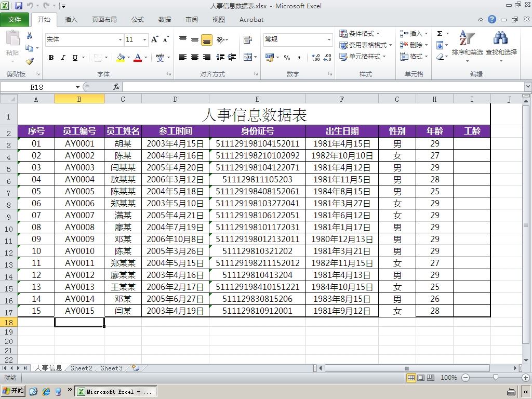
Task: Switch to the 公式 Formulas tab
Action: click(x=138, y=20)
